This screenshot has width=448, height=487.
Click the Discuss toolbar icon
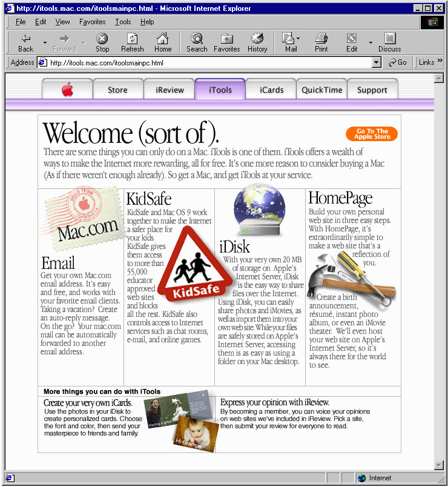click(x=390, y=39)
